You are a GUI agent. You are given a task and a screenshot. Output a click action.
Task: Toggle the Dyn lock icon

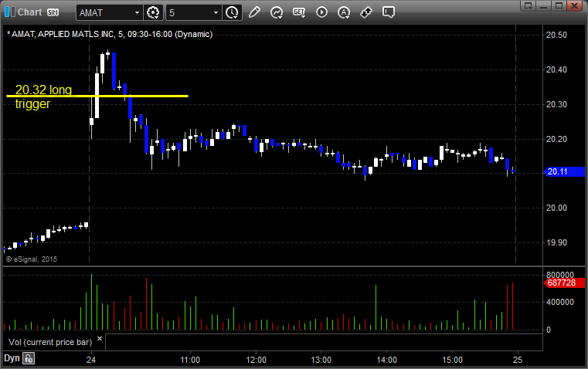pos(29,358)
